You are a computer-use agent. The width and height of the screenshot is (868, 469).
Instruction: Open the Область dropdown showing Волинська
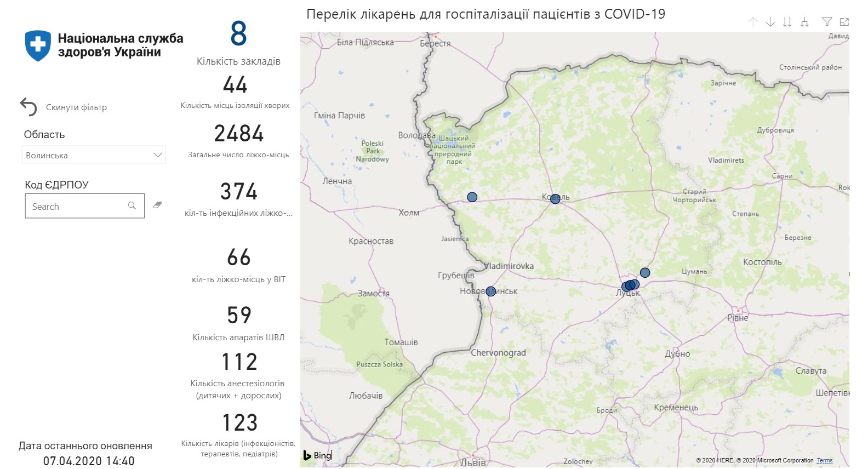88,155
